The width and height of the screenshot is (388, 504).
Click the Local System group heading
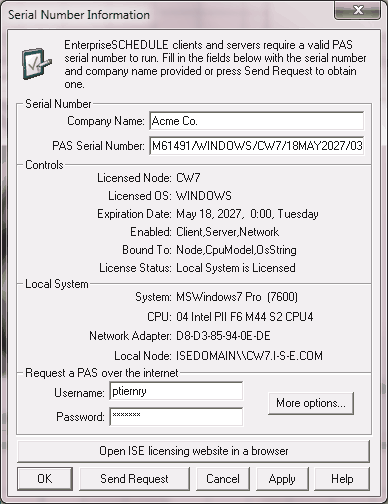click(57, 284)
